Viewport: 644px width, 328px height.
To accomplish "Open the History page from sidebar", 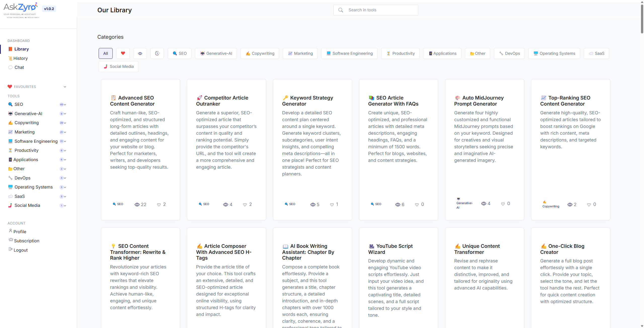I will (x=20, y=58).
